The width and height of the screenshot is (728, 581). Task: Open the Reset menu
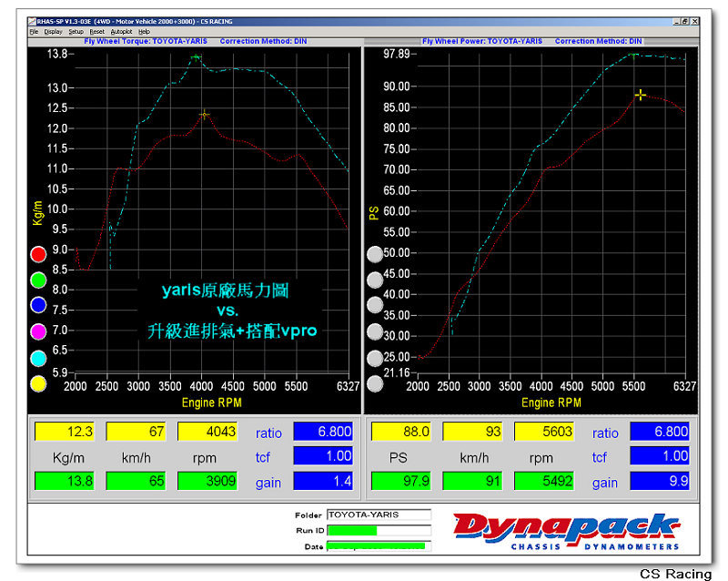point(97,32)
